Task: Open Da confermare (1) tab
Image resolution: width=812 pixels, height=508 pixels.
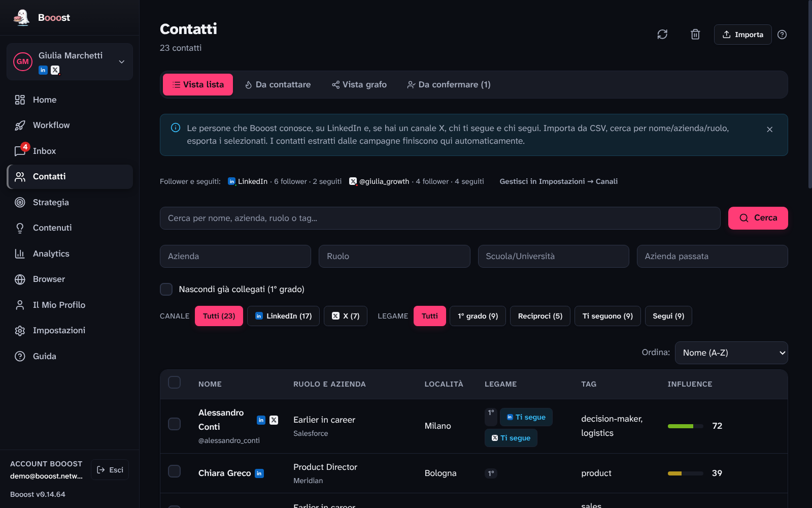Action: tap(449, 85)
